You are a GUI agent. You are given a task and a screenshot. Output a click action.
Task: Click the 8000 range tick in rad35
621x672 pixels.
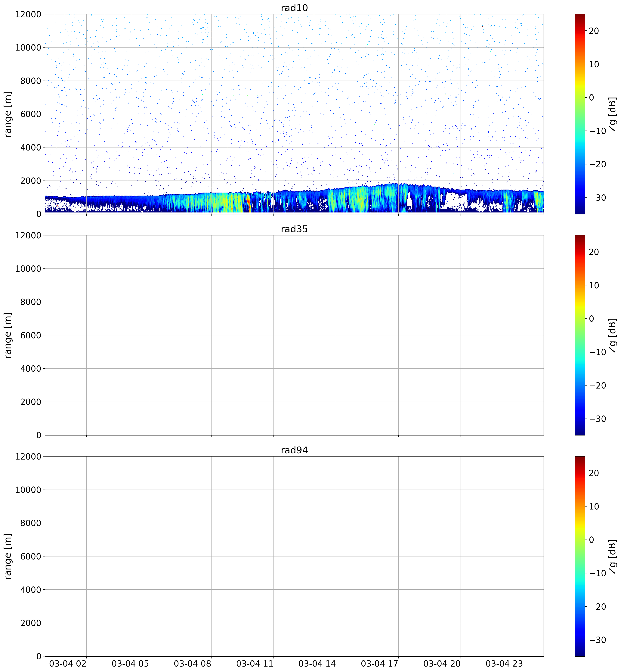pos(31,302)
